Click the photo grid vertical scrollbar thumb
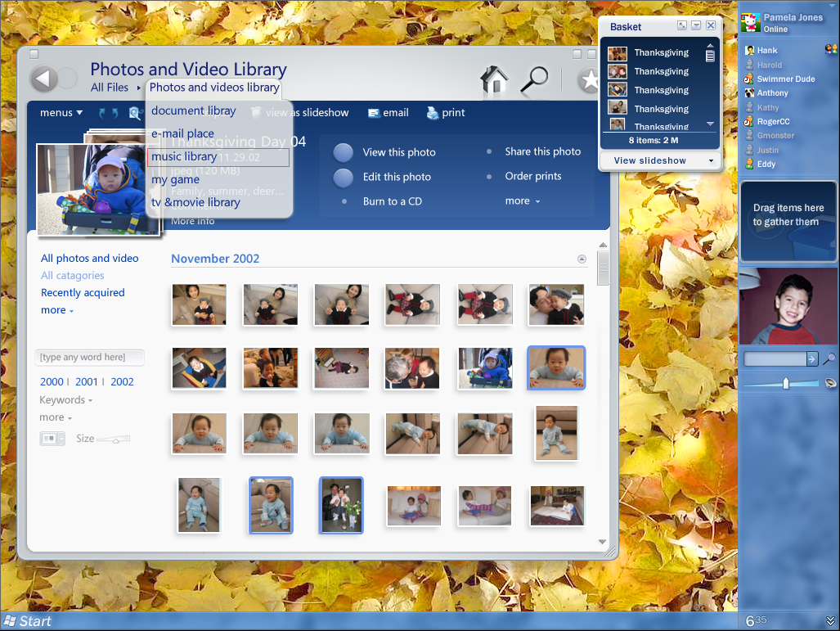840x631 pixels. click(x=604, y=268)
